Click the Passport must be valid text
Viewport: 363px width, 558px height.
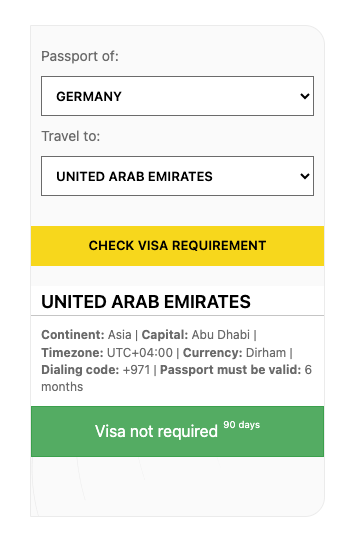(231, 370)
